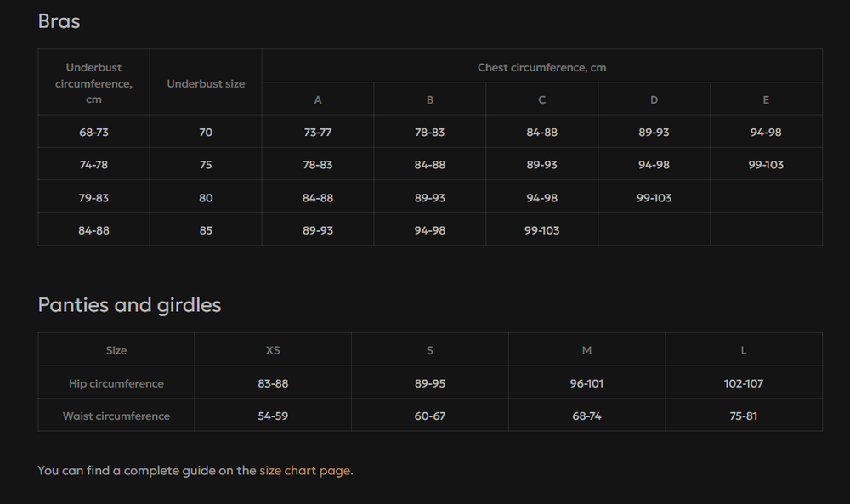Viewport: 850px width, 504px height.
Task: Click the 99-103 cell in column E
Action: (766, 165)
